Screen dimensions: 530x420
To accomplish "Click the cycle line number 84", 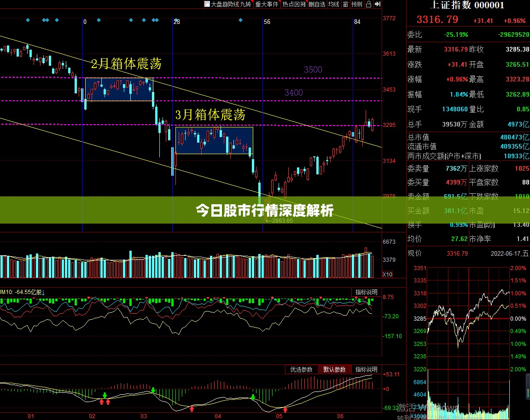I will 357,22.
